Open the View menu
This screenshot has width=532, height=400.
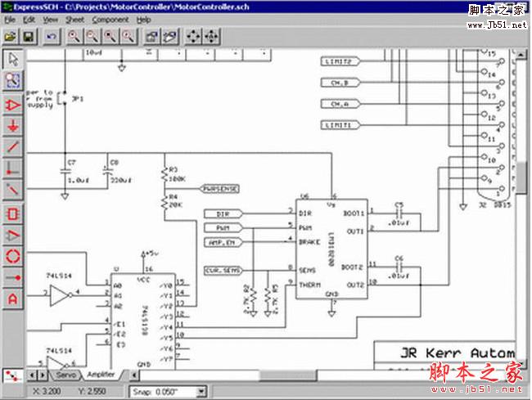pyautogui.click(x=50, y=20)
